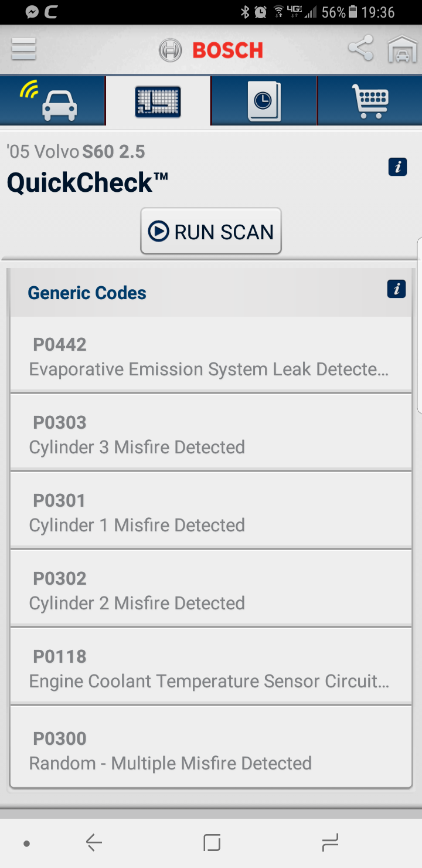Open code P0442 evaporative emission leak
This screenshot has width=422, height=868.
211,356
